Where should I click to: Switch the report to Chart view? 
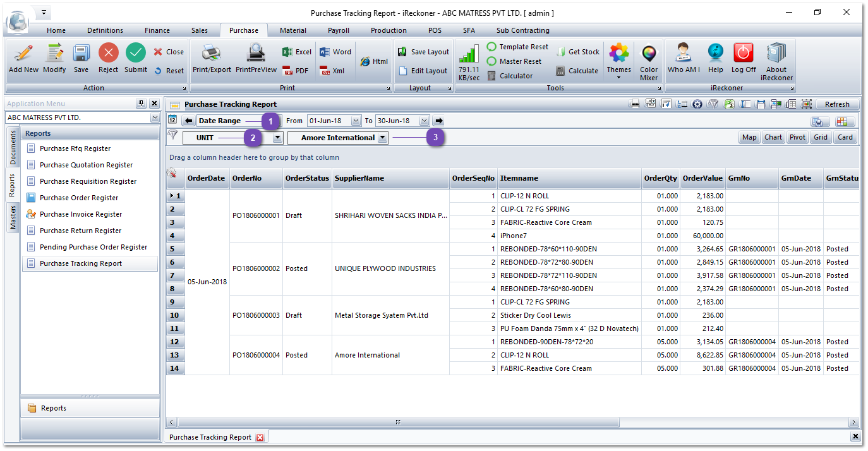pyautogui.click(x=773, y=136)
